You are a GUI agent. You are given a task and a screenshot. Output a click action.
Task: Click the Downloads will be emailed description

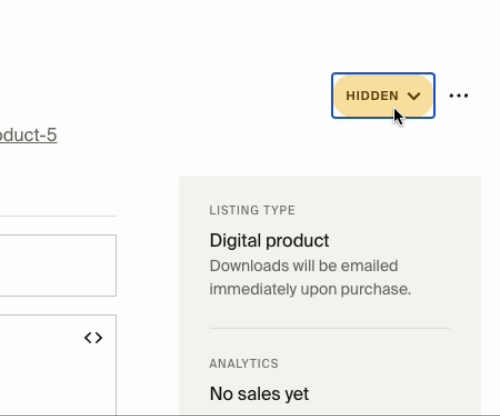tap(304, 266)
